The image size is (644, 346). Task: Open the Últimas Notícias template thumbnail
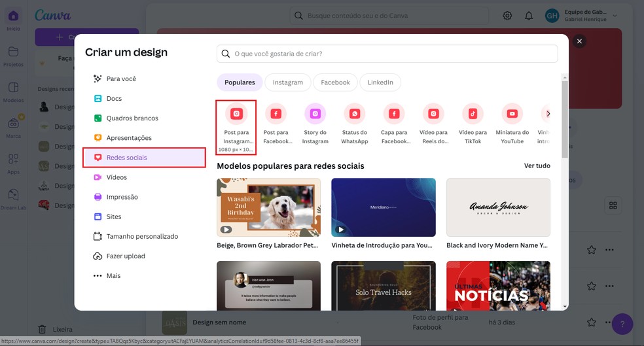[498, 286]
